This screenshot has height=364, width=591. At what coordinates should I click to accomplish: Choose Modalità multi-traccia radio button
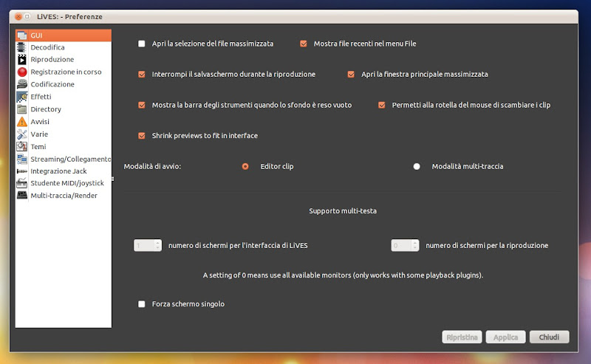pos(417,166)
